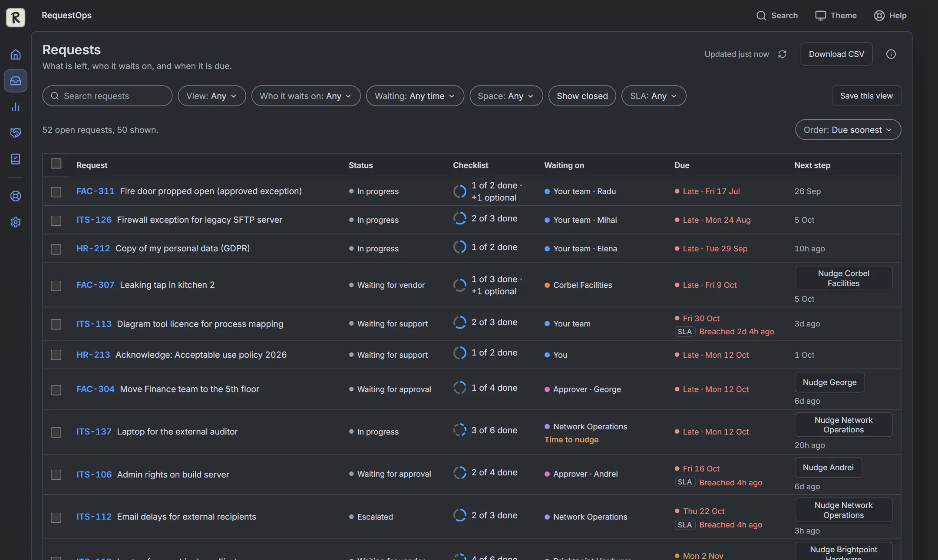
Task: Click the info icon beside Download CSV
Action: point(891,54)
